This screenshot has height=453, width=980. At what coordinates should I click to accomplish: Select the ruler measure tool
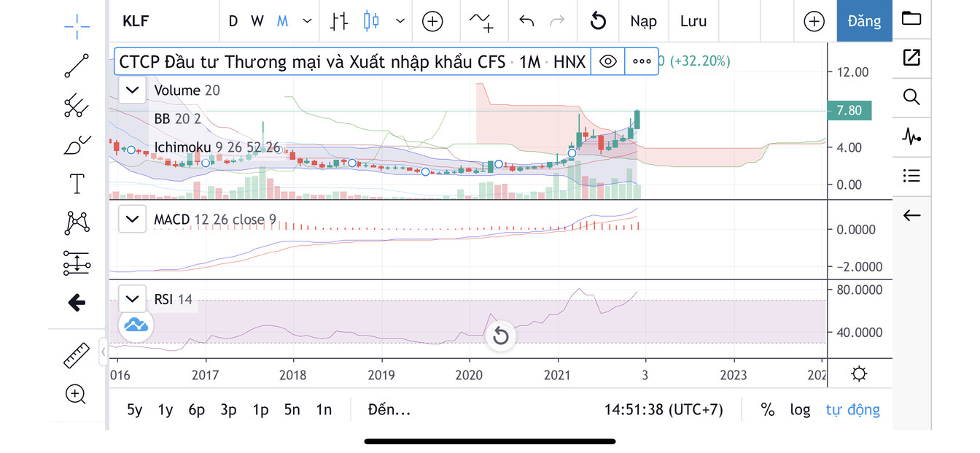(x=76, y=355)
